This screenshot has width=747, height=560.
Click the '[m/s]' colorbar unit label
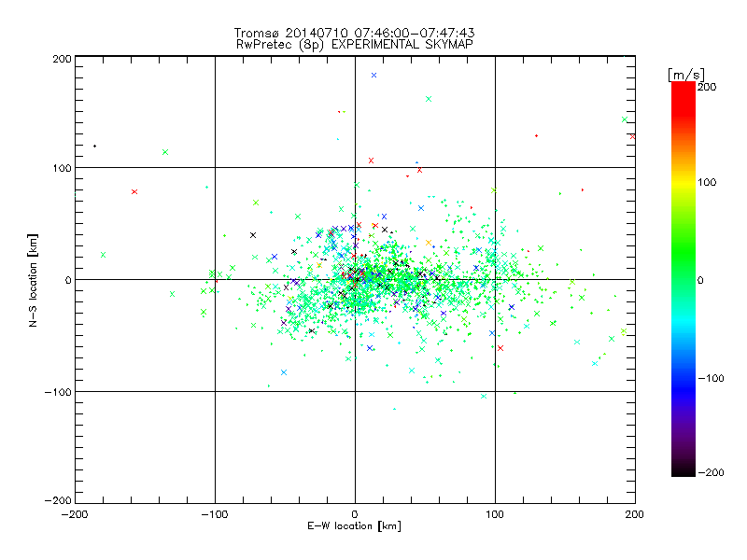click(686, 75)
